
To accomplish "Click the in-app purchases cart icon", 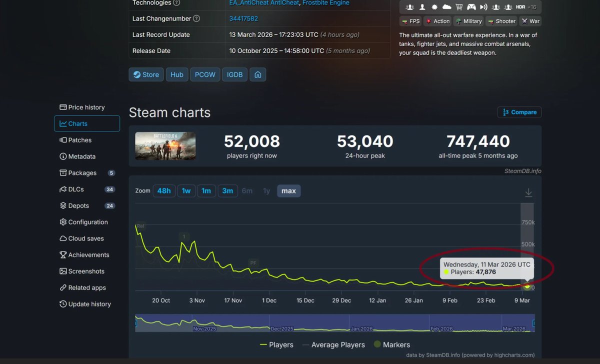I will click(458, 7).
